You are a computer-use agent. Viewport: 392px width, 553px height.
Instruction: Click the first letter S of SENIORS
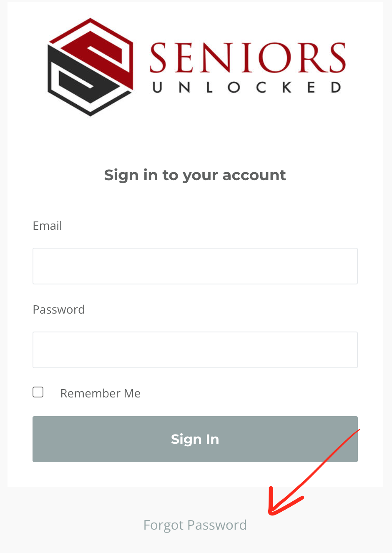coord(158,58)
